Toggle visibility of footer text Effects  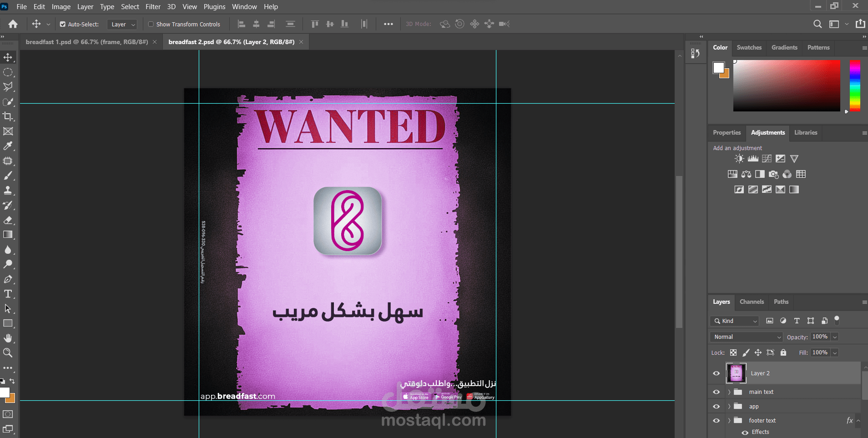click(745, 433)
